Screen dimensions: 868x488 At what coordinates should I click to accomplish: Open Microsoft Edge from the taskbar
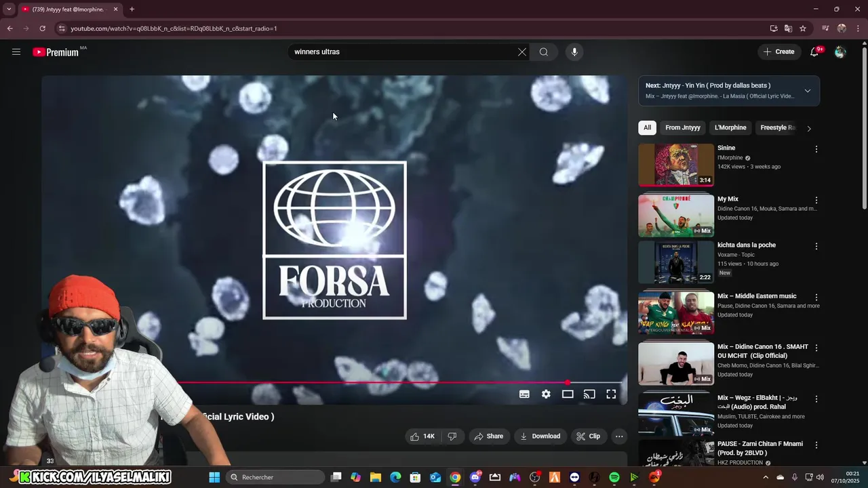pos(395,477)
